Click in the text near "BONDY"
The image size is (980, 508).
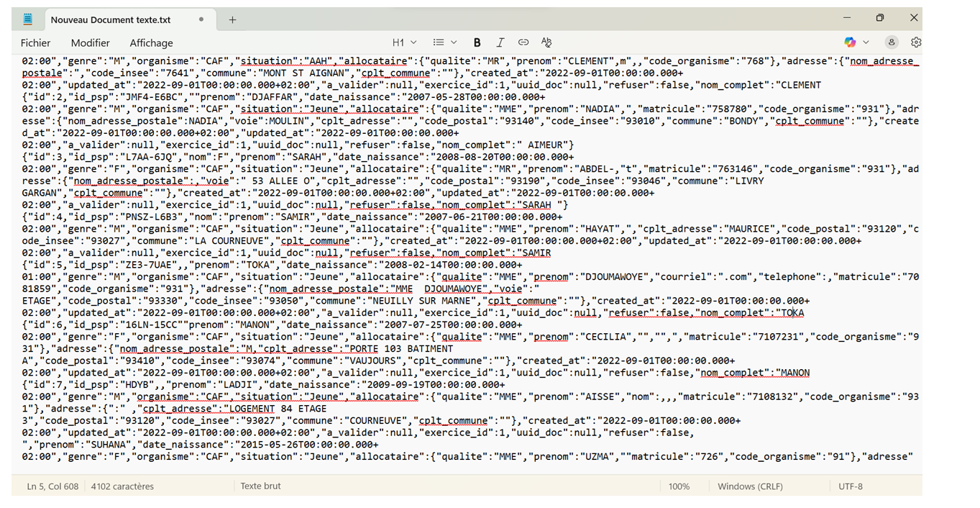(748, 121)
